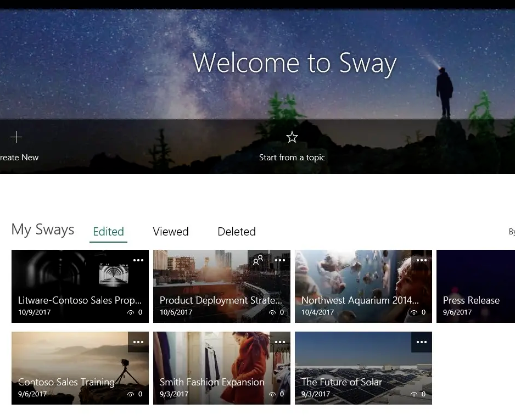The height and width of the screenshot is (420, 515).
Task: Open the sort-by dropdown at top right
Action: tap(511, 231)
